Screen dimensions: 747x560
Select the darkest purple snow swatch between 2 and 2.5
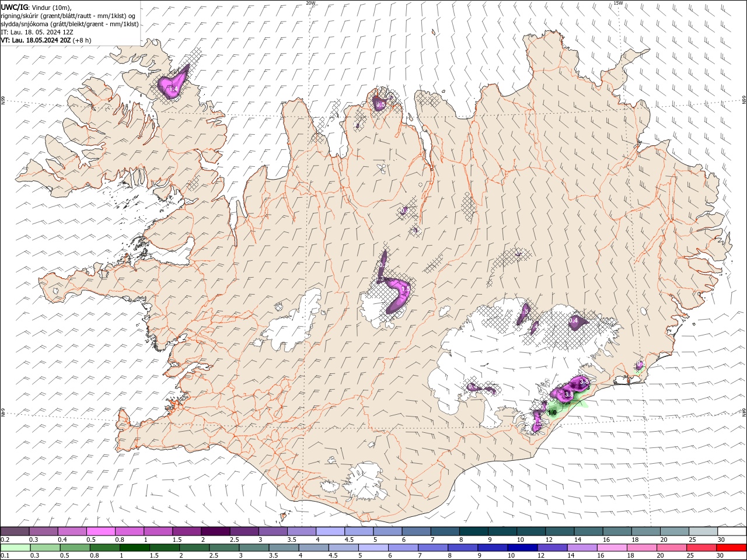point(215,531)
